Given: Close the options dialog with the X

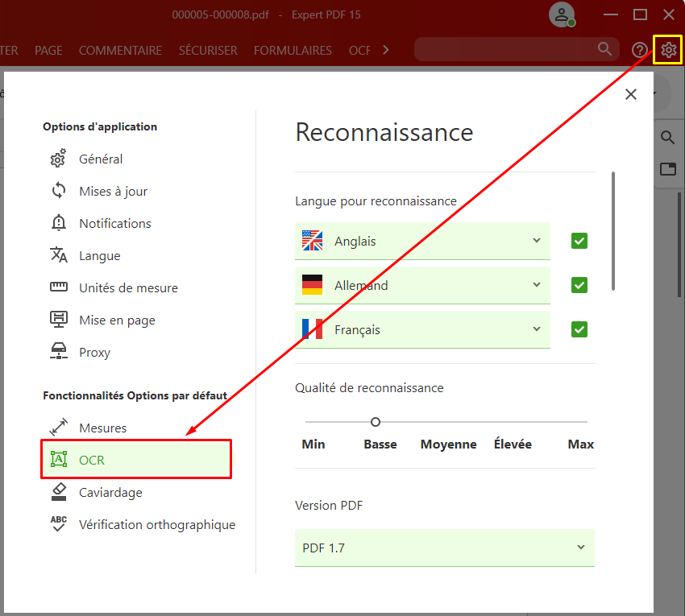Looking at the screenshot, I should [630, 94].
